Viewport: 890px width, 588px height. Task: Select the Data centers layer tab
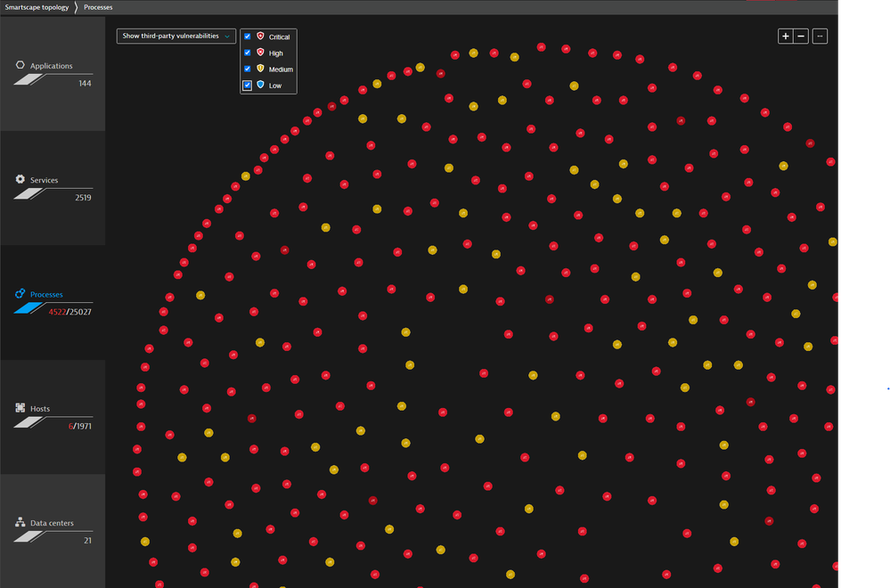(x=52, y=530)
